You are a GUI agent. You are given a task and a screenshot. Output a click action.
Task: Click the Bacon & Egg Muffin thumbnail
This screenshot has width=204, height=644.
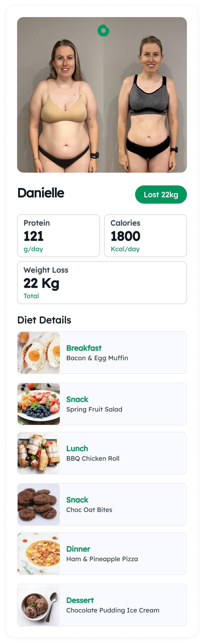point(39,353)
